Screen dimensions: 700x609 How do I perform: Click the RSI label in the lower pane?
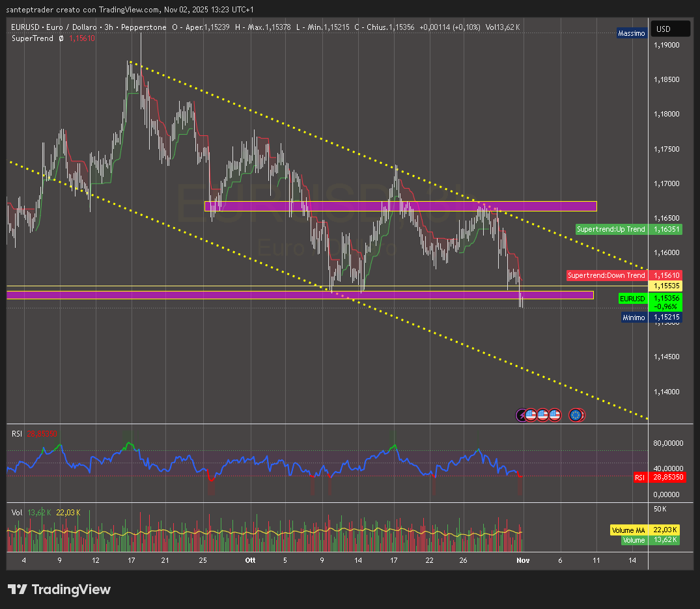pyautogui.click(x=16, y=433)
